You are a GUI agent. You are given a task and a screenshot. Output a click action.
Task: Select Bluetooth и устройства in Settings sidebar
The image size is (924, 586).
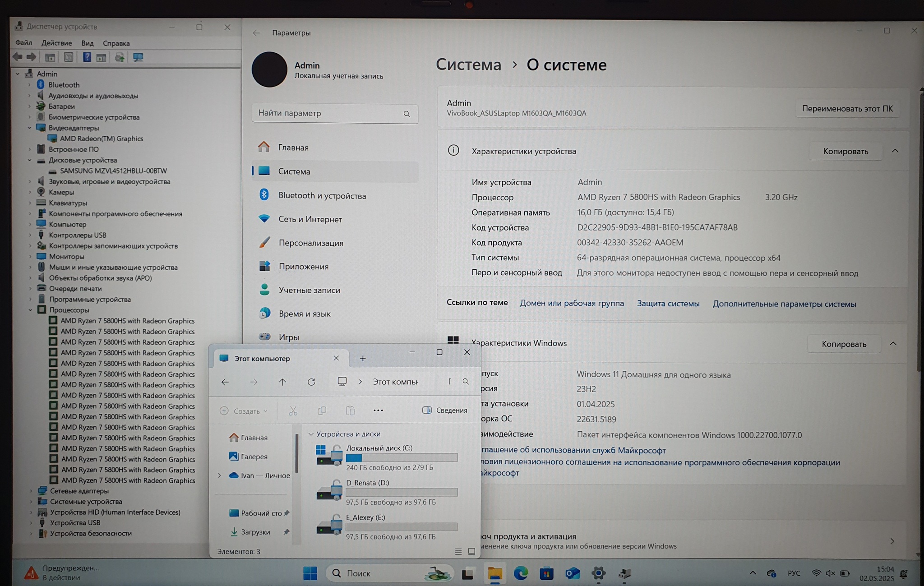click(322, 196)
